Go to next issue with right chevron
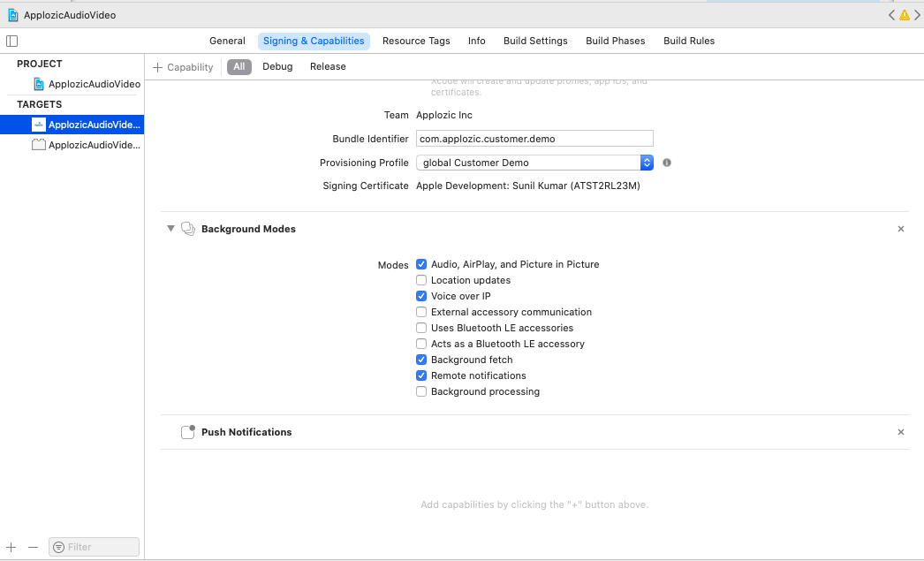This screenshot has width=924, height=561. pyautogui.click(x=917, y=15)
